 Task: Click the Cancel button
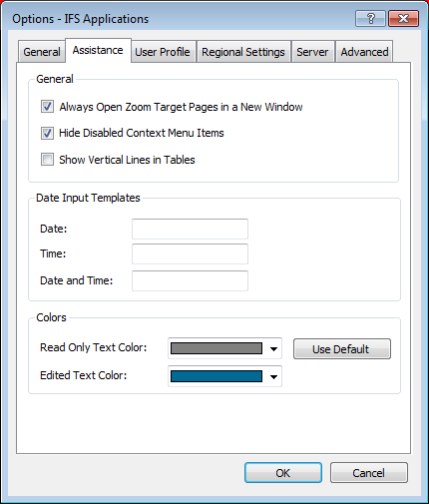pyautogui.click(x=369, y=473)
